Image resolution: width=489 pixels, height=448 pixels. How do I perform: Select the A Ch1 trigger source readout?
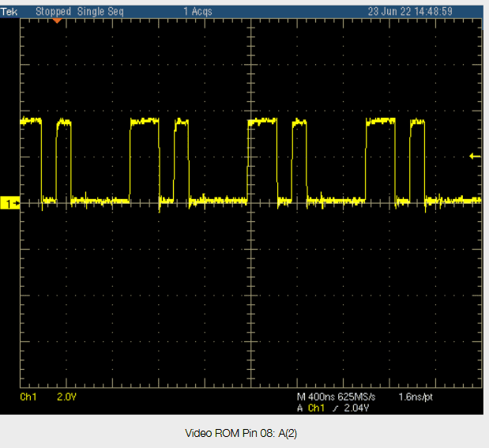311,408
